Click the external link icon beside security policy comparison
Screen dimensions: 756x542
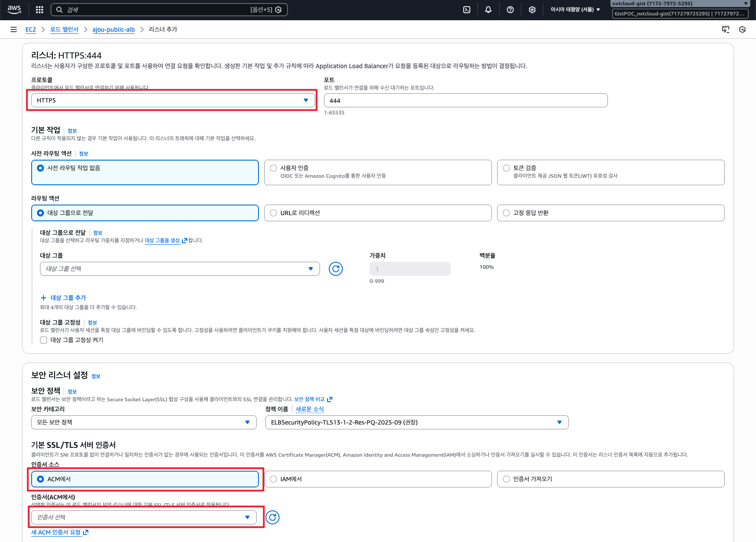click(x=330, y=399)
